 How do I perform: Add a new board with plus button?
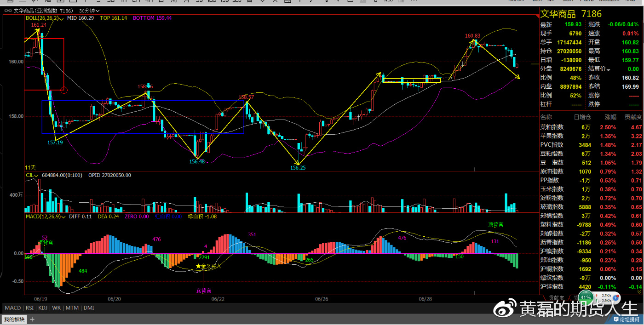[32, 319]
